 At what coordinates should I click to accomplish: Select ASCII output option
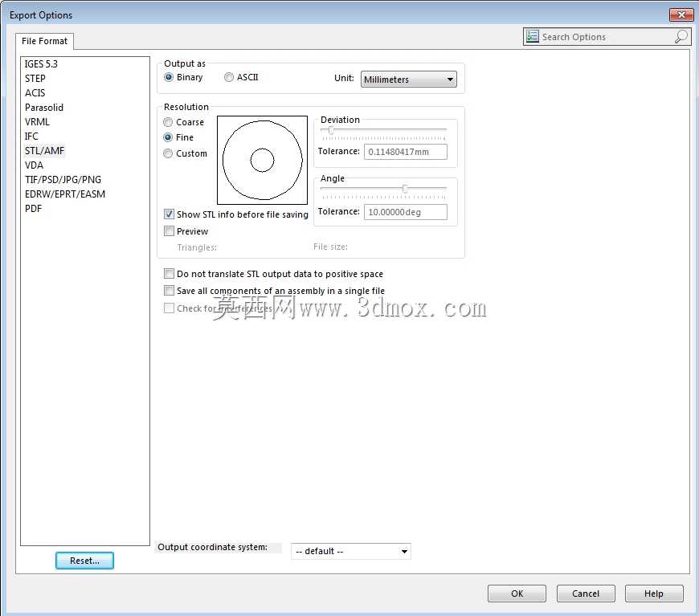click(229, 77)
